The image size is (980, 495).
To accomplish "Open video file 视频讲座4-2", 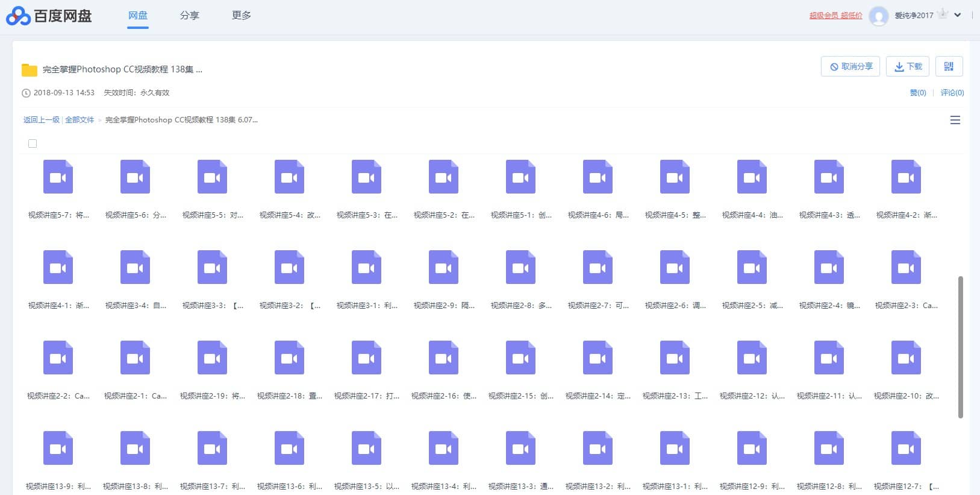I will tap(907, 177).
